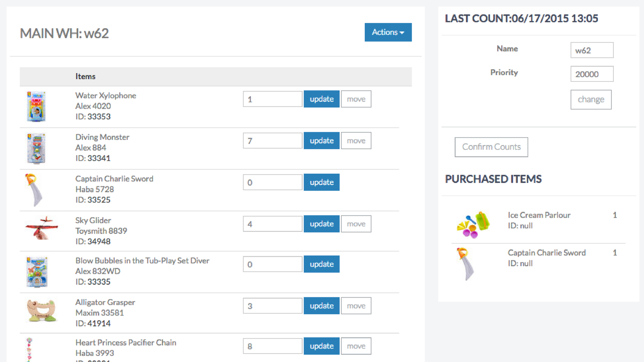Update the Alligator Grasper quantity

[x=321, y=306]
